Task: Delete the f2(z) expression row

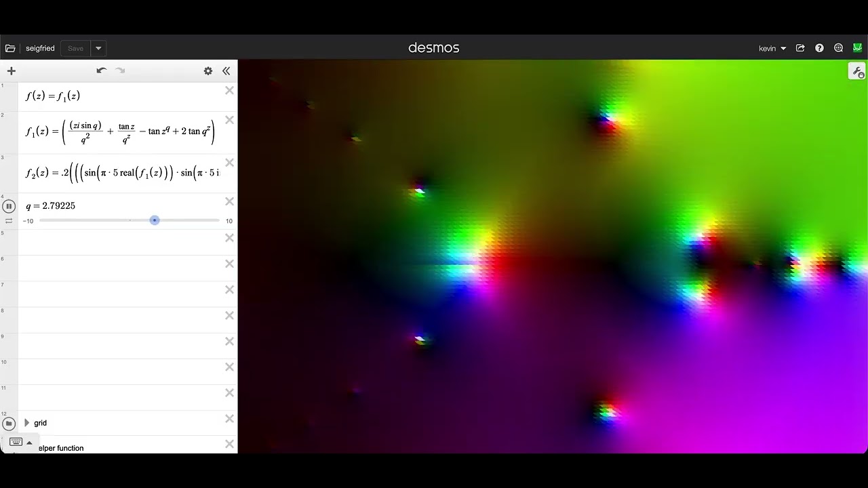Action: tap(229, 163)
